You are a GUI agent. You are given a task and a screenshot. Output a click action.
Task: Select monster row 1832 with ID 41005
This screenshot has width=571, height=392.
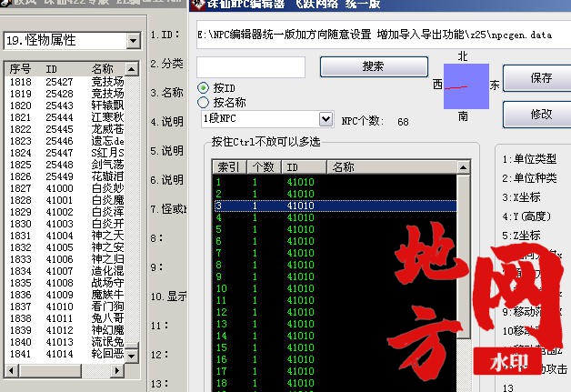click(x=66, y=247)
